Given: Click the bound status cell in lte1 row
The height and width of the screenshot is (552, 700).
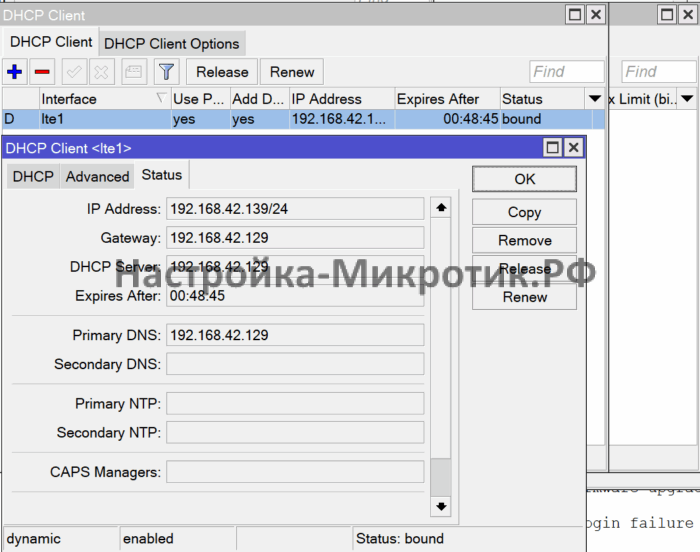Looking at the screenshot, I should 546,119.
